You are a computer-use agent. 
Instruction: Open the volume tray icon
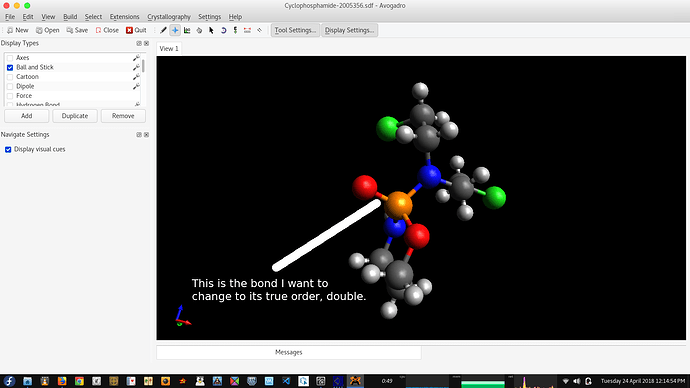coord(577,381)
